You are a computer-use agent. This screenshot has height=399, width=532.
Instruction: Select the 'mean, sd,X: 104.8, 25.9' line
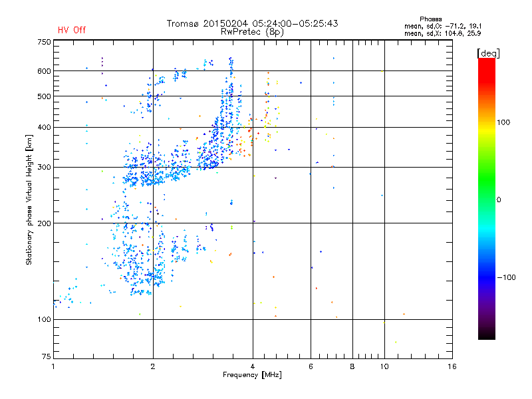pos(443,33)
